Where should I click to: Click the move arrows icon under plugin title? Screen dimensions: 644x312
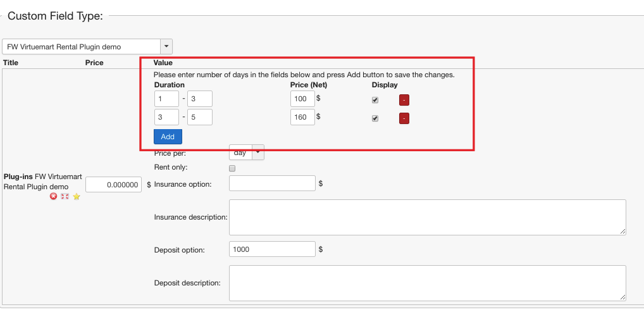[x=65, y=197]
